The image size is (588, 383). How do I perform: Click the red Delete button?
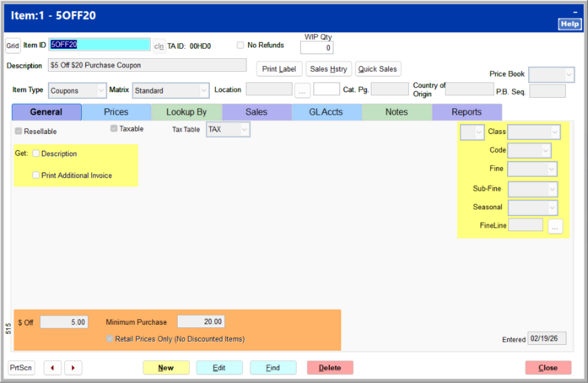pyautogui.click(x=330, y=368)
